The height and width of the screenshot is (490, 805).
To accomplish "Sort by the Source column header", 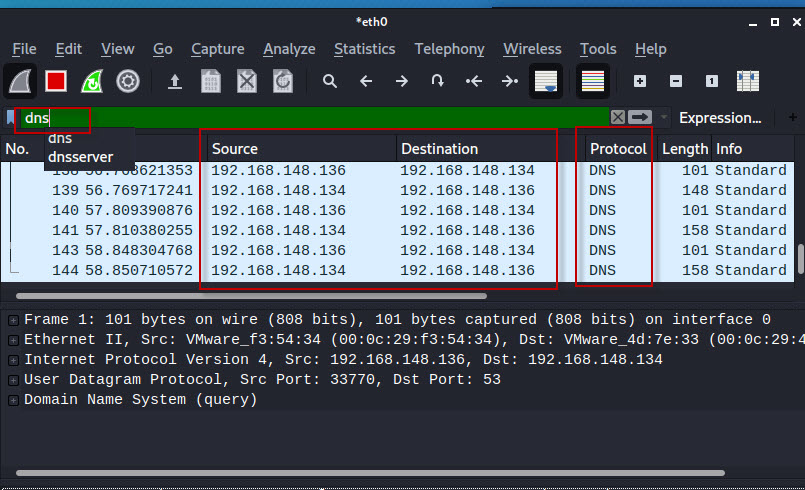I will click(301, 149).
